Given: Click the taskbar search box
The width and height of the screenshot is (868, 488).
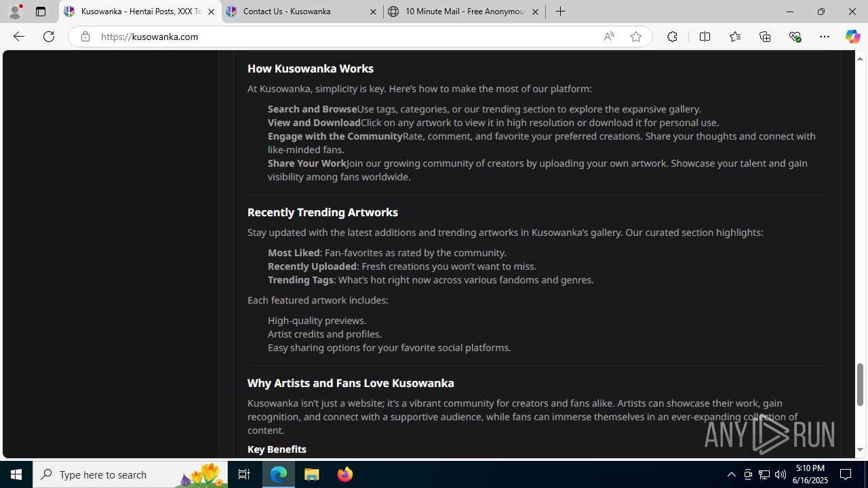Looking at the screenshot, I should pos(130,474).
